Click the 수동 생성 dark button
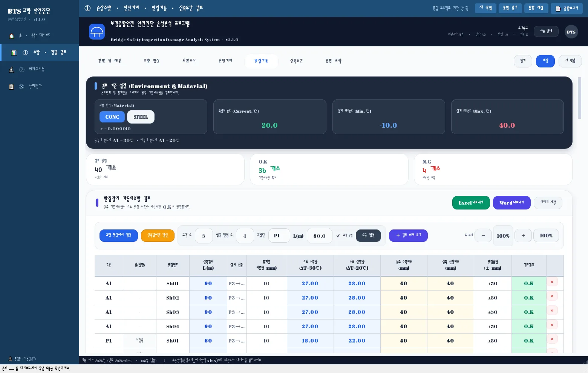This screenshot has height=373, width=588. [368, 235]
